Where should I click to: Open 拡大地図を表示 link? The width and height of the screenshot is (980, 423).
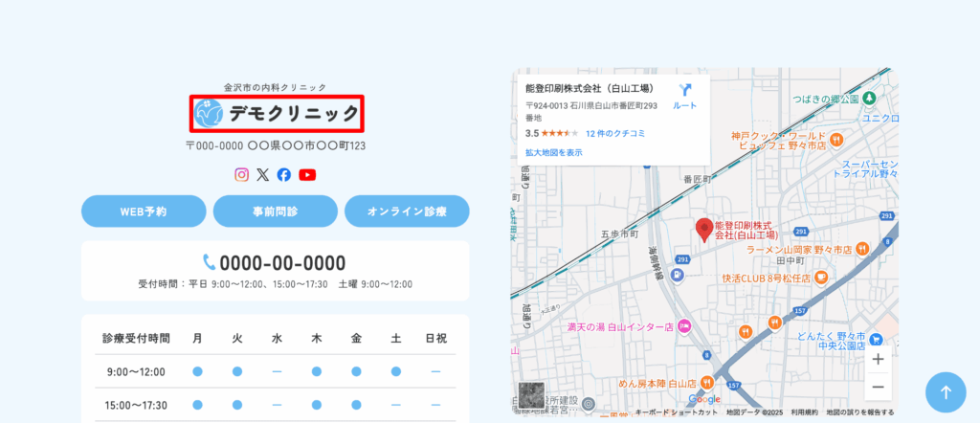[x=553, y=152]
